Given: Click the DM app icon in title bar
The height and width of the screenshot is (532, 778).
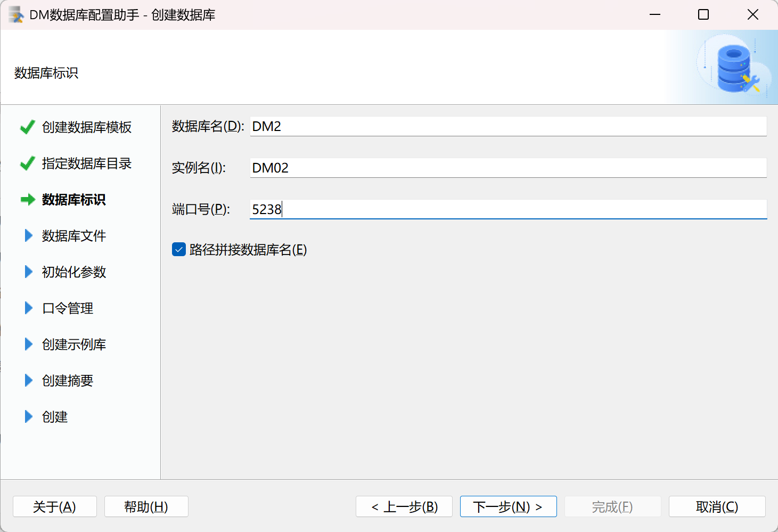Looking at the screenshot, I should (x=16, y=14).
